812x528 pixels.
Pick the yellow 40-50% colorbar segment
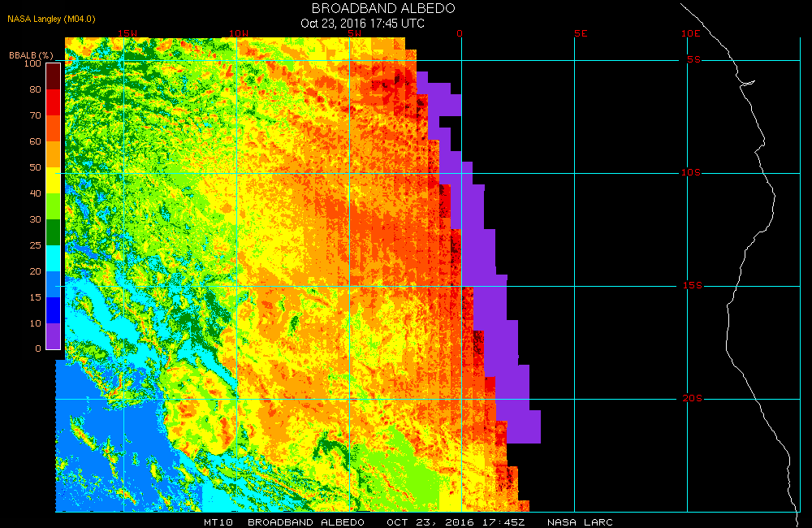(x=52, y=180)
